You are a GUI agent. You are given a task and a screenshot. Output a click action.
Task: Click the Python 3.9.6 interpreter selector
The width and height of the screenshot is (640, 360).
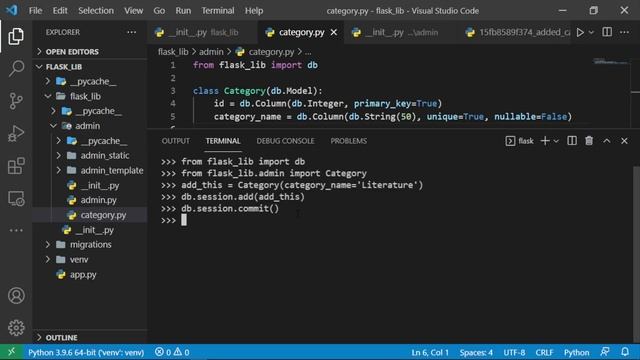click(x=86, y=352)
